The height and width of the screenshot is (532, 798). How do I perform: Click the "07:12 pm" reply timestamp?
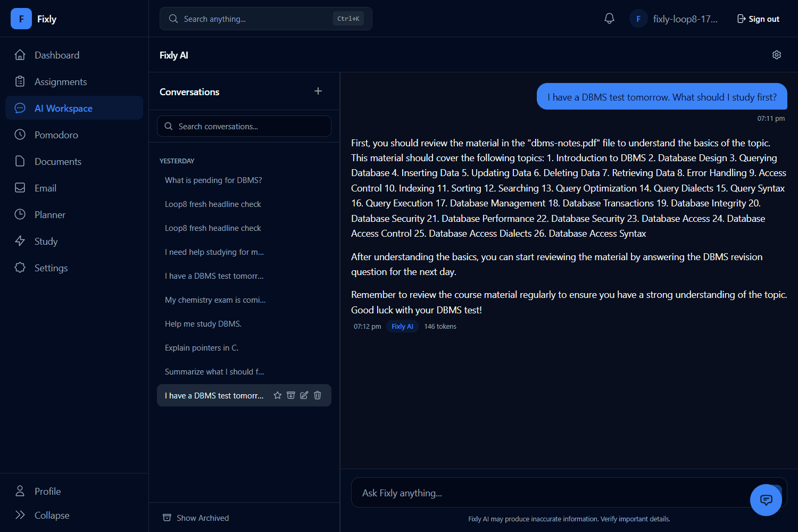click(x=367, y=326)
